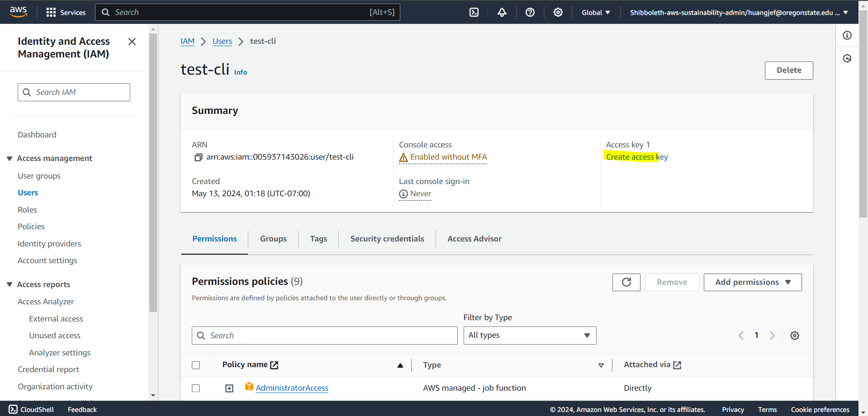
Task: Open the Services grid menu
Action: (x=66, y=12)
